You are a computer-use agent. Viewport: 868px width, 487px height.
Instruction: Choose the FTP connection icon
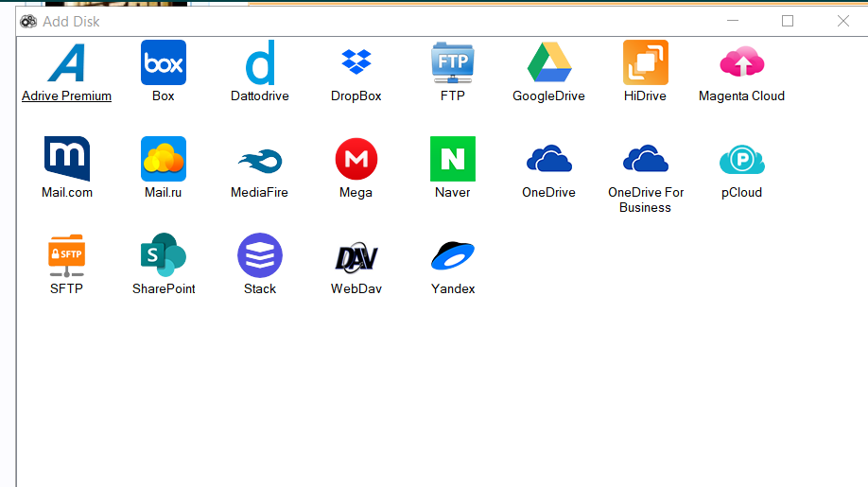(x=453, y=62)
